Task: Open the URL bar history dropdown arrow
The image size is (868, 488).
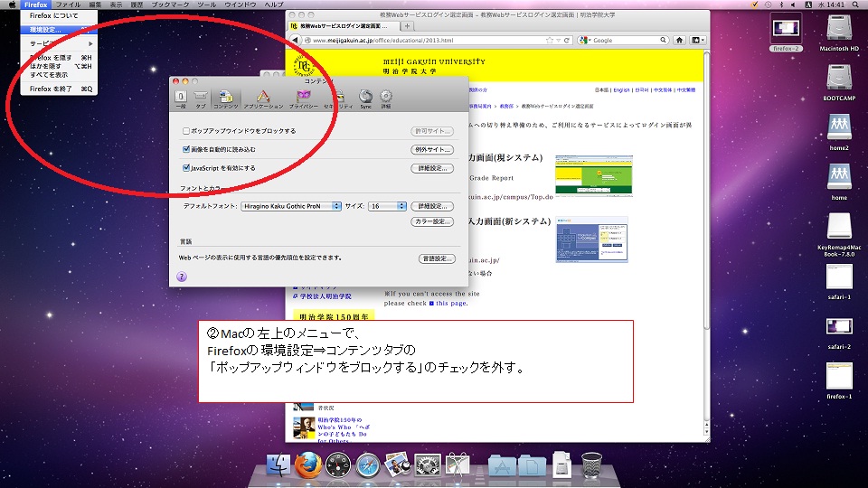Action: pyautogui.click(x=559, y=41)
